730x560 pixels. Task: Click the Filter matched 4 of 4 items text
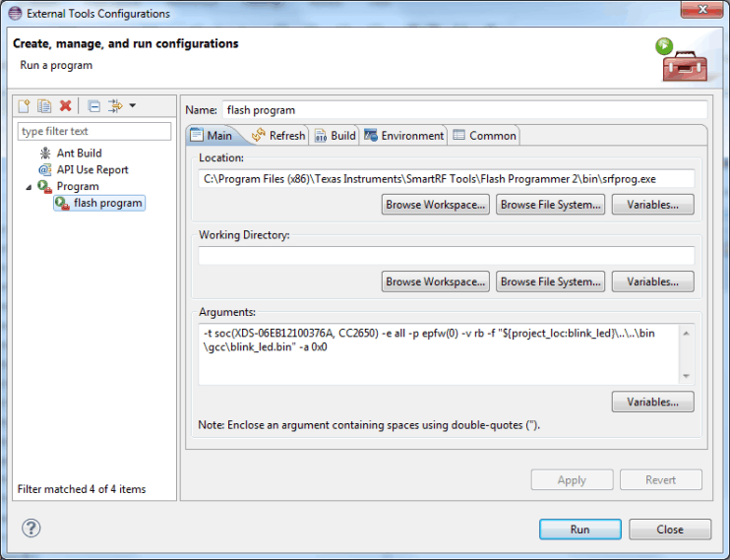click(82, 489)
